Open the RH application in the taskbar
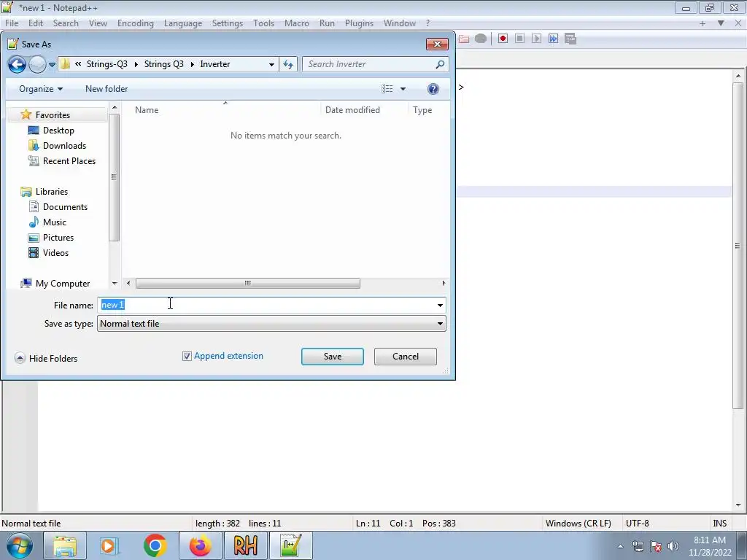The width and height of the screenshot is (747, 560). coord(245,545)
